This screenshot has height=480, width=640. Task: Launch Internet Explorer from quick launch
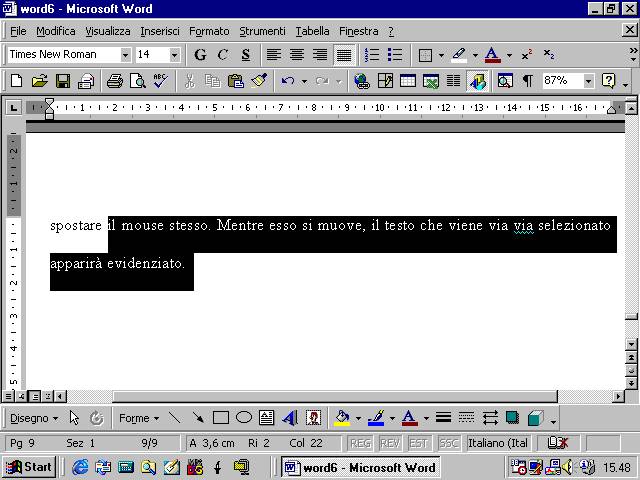pyautogui.click(x=80, y=467)
